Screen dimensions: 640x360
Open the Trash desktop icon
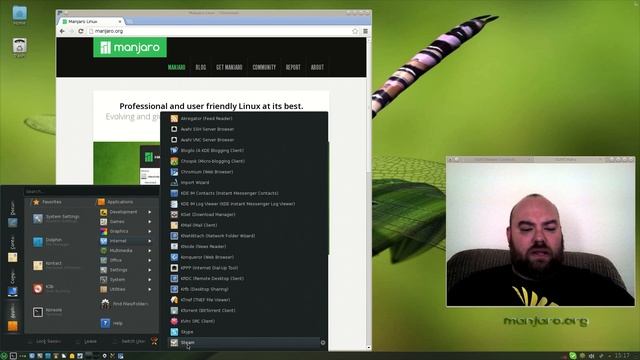19,47
